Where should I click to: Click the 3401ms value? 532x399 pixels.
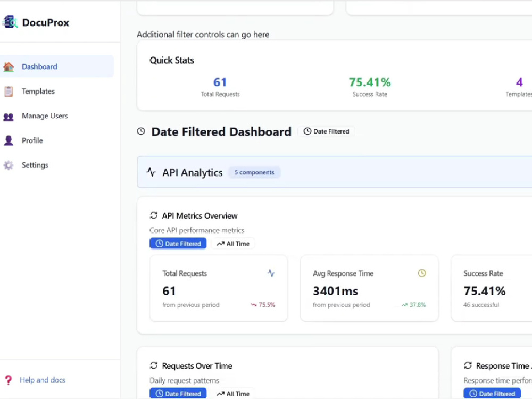coord(335,291)
